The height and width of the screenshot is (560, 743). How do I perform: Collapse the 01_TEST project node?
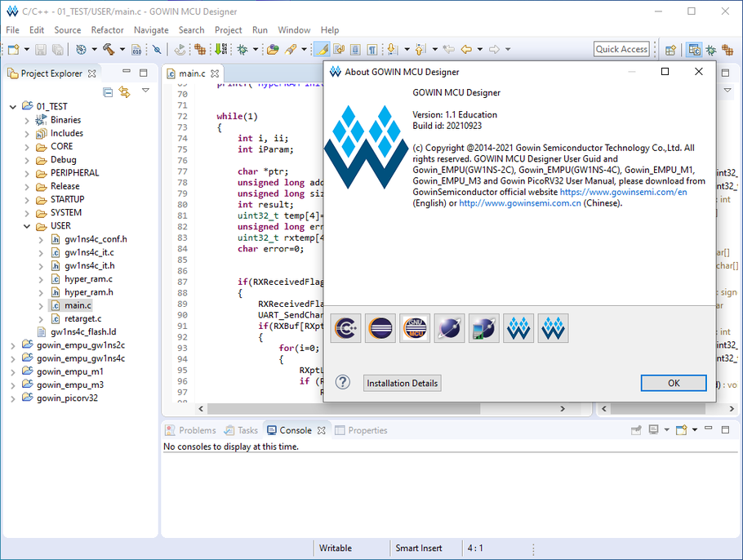[x=13, y=107]
